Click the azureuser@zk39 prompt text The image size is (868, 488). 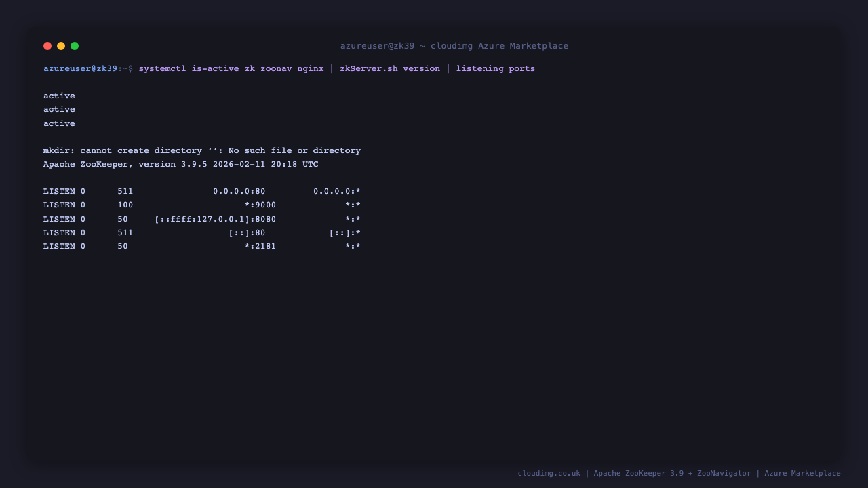pyautogui.click(x=80, y=68)
